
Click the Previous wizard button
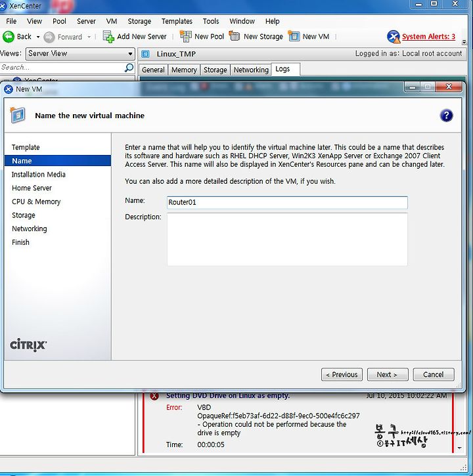point(342,375)
